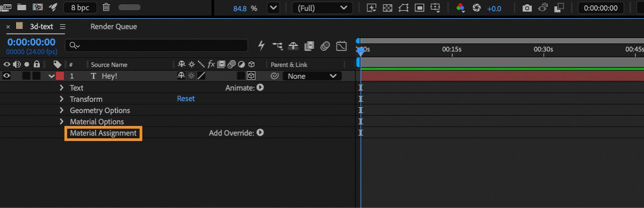Open the RGB show channel icon

click(460, 8)
